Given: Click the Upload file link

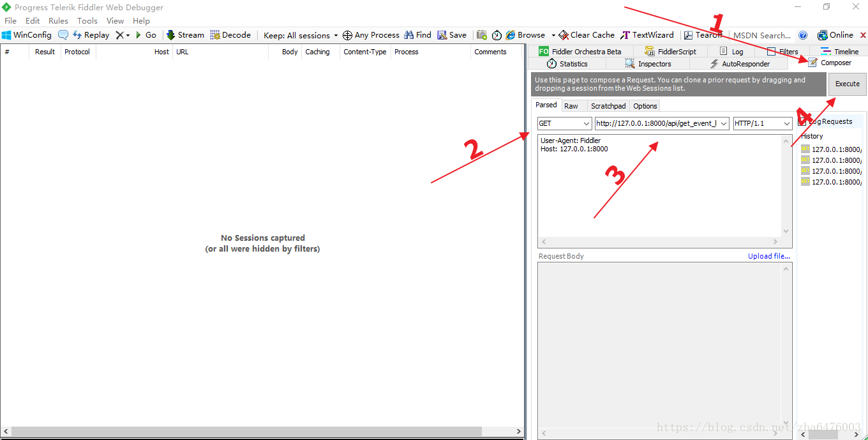Looking at the screenshot, I should coord(769,256).
